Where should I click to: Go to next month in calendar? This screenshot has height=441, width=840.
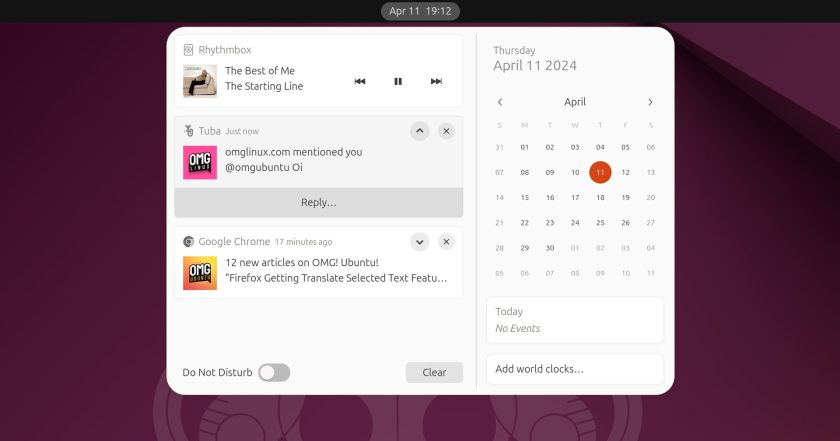click(650, 102)
